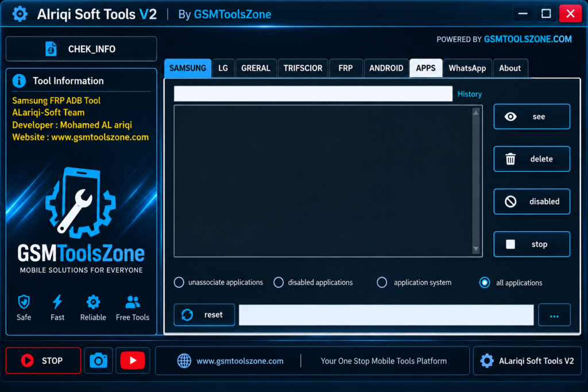Click Your One Stop Mobile Tools Platform text
Screen dimensions: 588x392
coord(384,361)
